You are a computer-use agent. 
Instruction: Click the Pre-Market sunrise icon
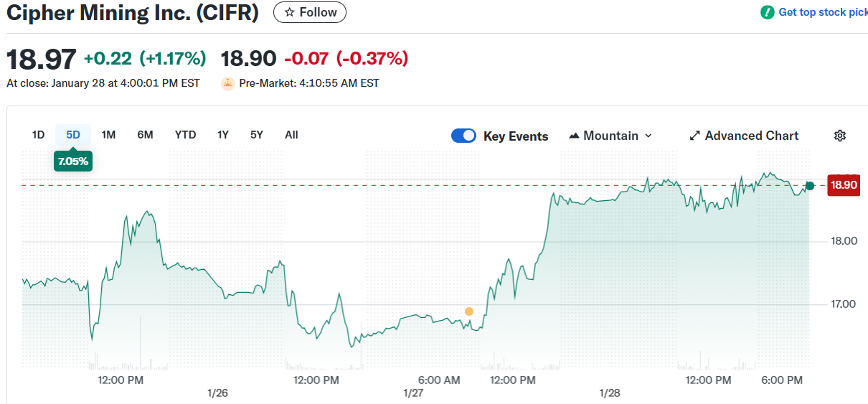pos(227,83)
